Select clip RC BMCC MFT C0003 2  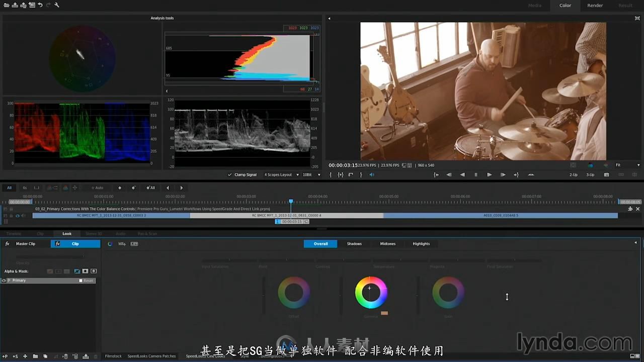[111, 215]
